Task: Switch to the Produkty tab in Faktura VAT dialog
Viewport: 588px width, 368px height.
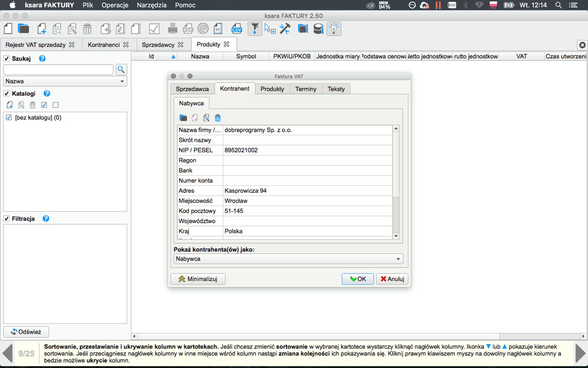Action: coord(272,89)
